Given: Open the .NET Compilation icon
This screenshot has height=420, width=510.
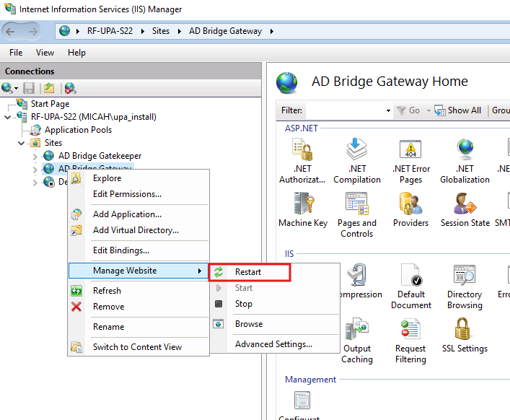Looking at the screenshot, I should [x=356, y=153].
